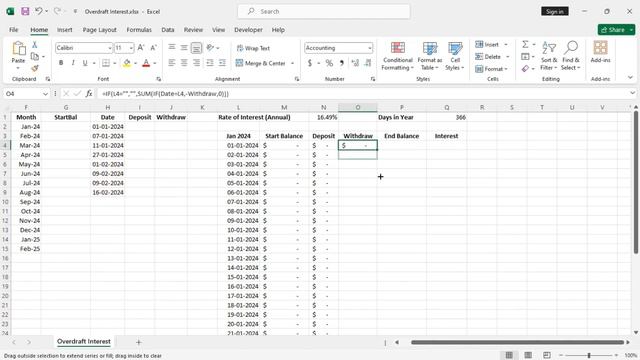The height and width of the screenshot is (360, 640).
Task: Toggle Italic formatting
Action: point(73,63)
